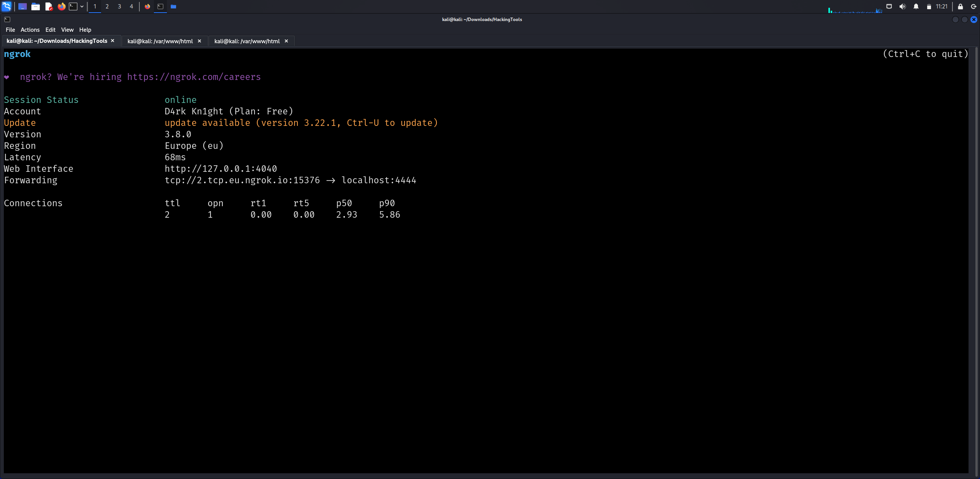Image resolution: width=980 pixels, height=479 pixels.
Task: Switch to workspace 3
Action: pyautogui.click(x=119, y=7)
